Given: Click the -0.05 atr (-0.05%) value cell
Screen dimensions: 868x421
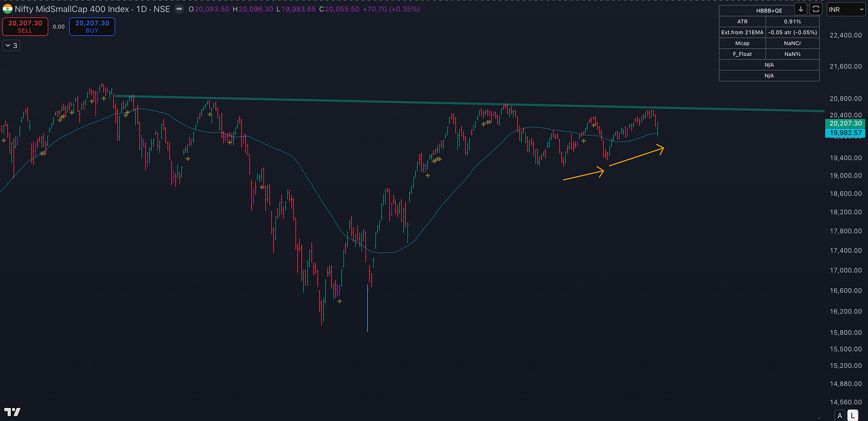Looking at the screenshot, I should pos(792,32).
